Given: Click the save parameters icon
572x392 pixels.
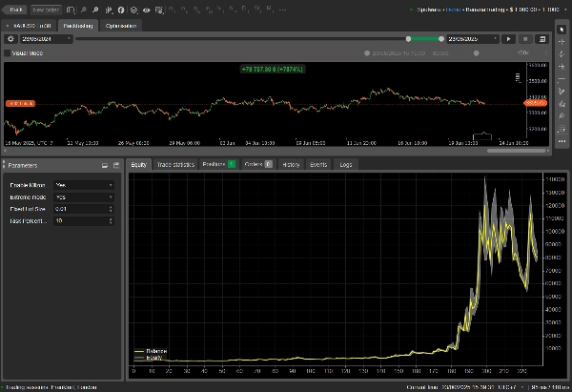Looking at the screenshot, I should [116, 165].
